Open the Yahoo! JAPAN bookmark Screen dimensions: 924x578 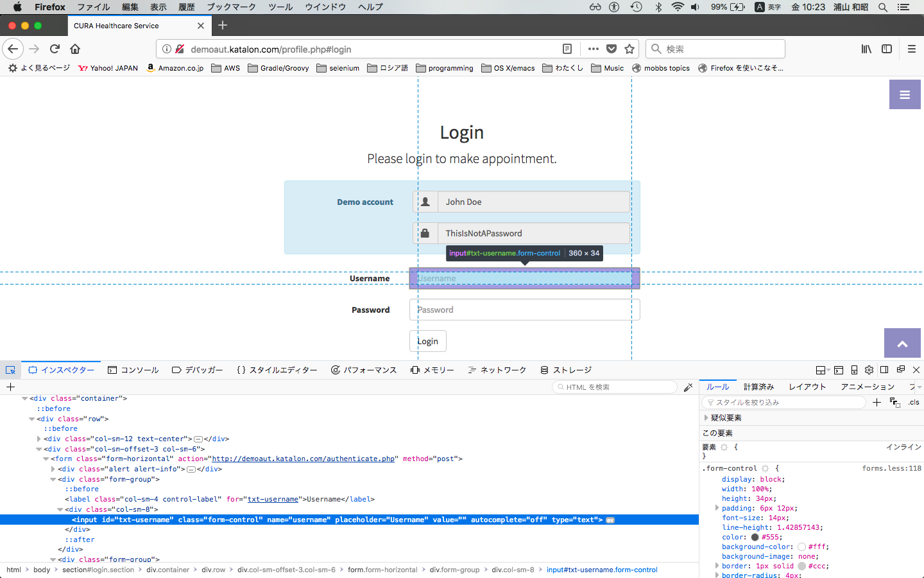[108, 68]
